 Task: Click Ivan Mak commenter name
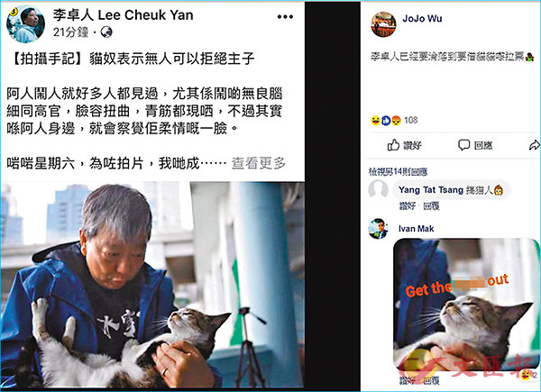(x=416, y=229)
